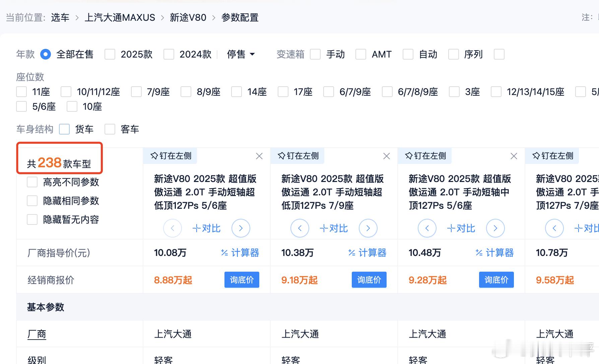
Task: Open the calculator for the 10.48万 model
Action: click(x=495, y=253)
